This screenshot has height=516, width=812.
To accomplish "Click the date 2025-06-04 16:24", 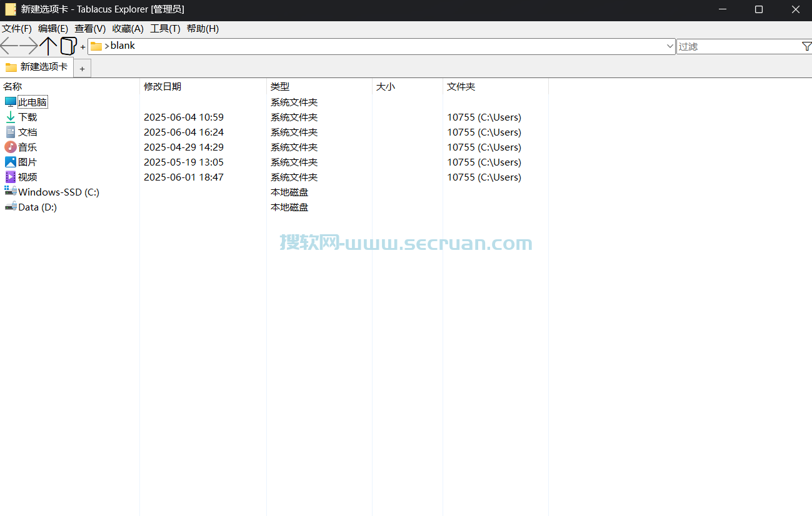I will [x=184, y=132].
